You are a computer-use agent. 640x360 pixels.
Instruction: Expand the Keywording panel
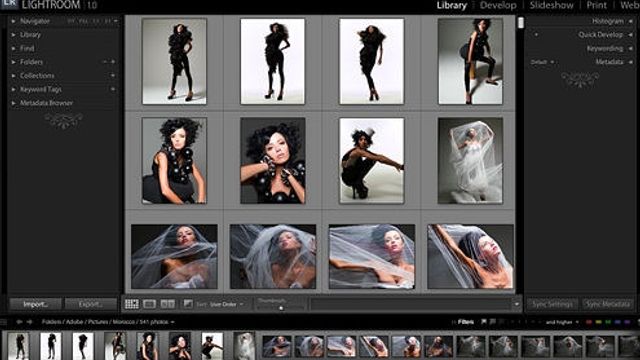click(x=631, y=49)
